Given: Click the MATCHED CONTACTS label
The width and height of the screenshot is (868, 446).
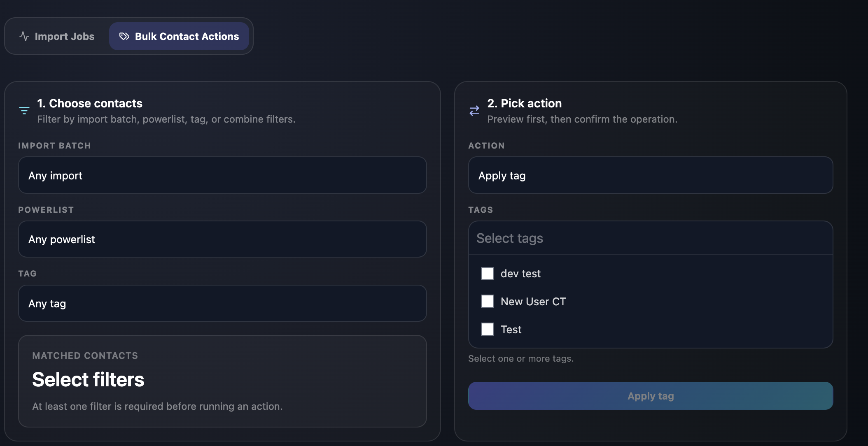Looking at the screenshot, I should 85,355.
